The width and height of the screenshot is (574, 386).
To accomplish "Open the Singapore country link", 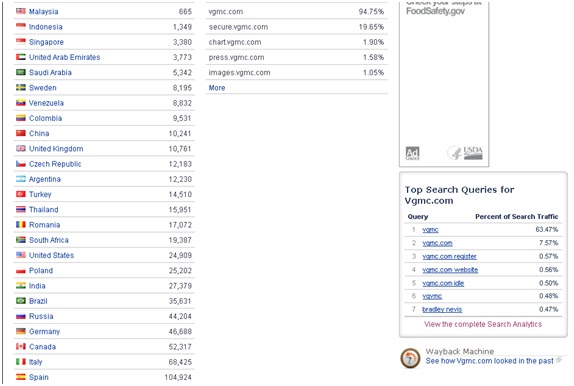I will coord(46,42).
